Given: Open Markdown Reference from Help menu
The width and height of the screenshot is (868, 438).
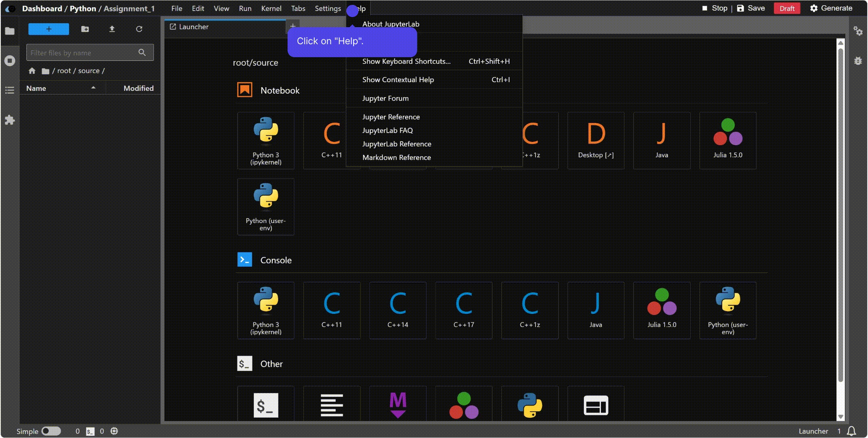Looking at the screenshot, I should (434, 157).
